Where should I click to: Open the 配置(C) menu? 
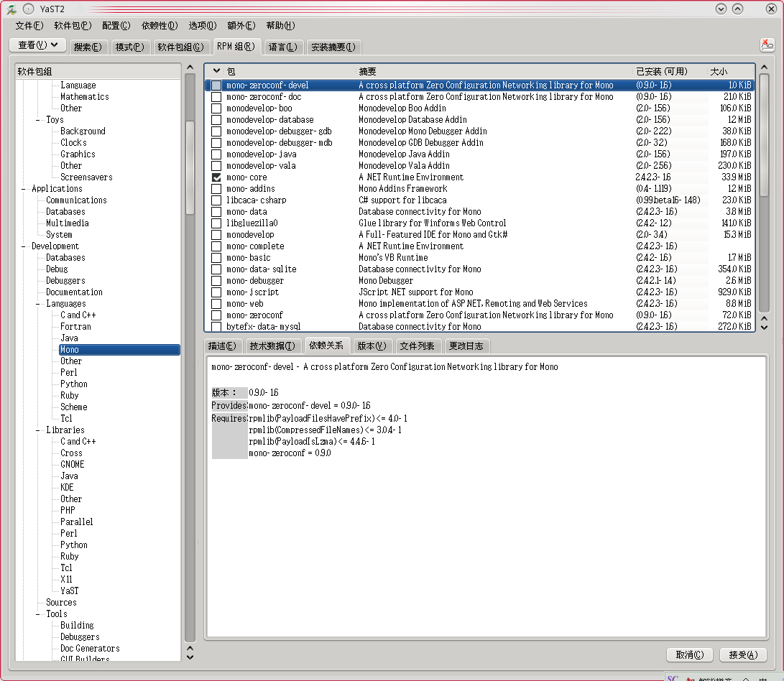[116, 25]
